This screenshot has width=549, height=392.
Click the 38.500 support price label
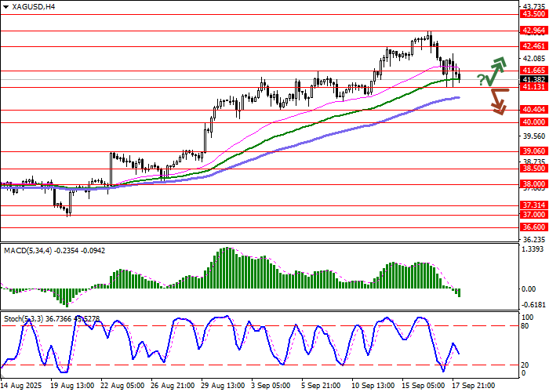(x=533, y=168)
